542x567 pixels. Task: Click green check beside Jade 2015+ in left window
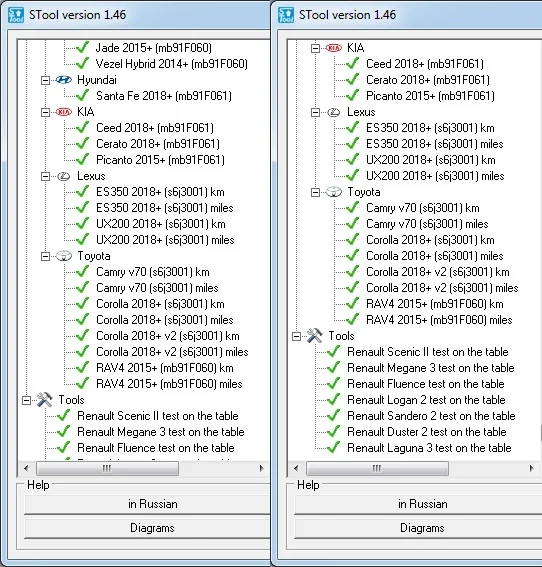click(x=83, y=47)
